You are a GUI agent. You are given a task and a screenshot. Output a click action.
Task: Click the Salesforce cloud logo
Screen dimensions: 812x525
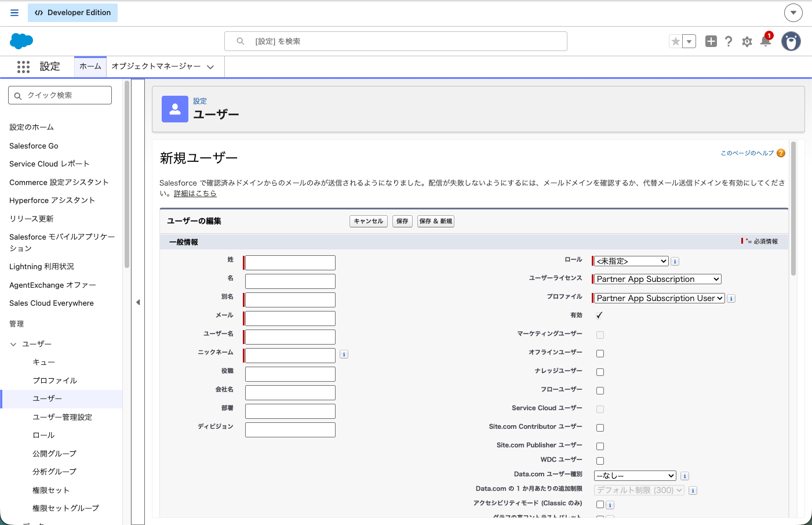tap(21, 41)
